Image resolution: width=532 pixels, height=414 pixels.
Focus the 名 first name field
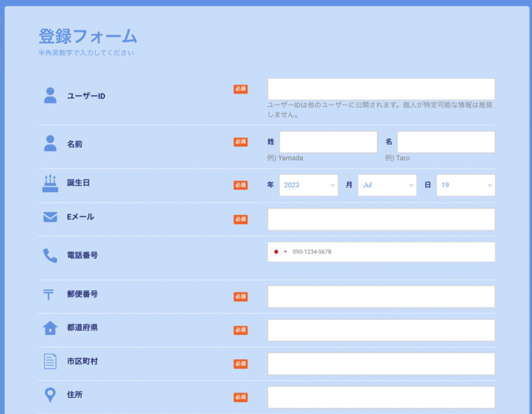[446, 142]
